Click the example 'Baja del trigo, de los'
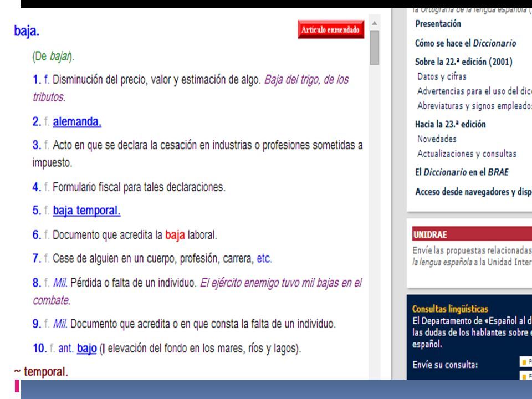 tap(306, 79)
